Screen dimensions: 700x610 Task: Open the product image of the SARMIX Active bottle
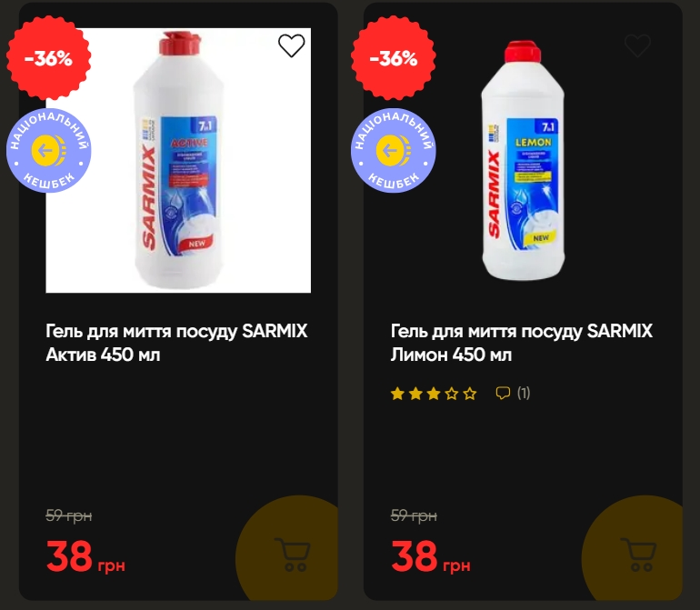coord(178,160)
